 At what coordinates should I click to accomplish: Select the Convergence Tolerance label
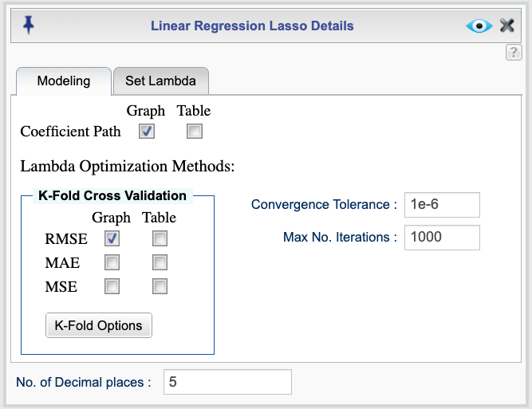tap(324, 204)
